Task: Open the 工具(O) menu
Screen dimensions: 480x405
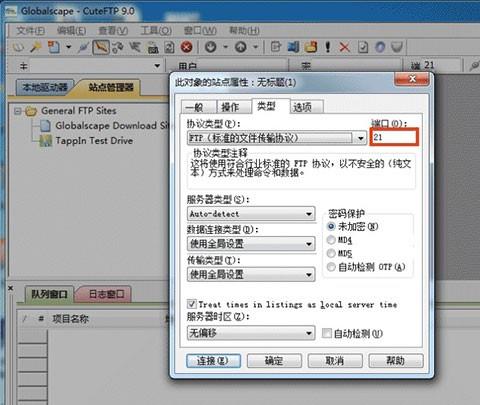Action: click(x=156, y=31)
